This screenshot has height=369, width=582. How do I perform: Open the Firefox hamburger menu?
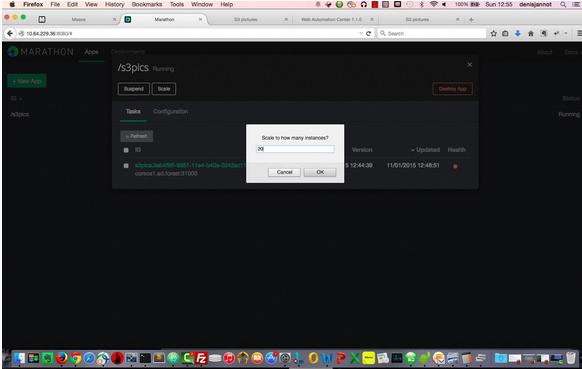[x=579, y=33]
